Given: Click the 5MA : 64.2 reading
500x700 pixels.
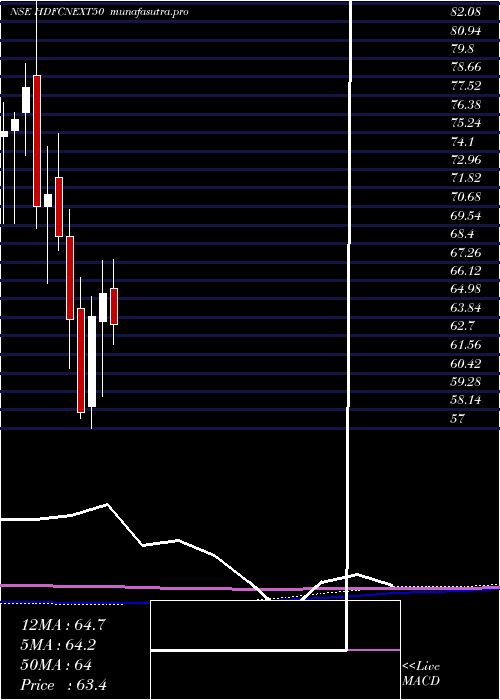Looking at the screenshot, I should pyautogui.click(x=59, y=645).
